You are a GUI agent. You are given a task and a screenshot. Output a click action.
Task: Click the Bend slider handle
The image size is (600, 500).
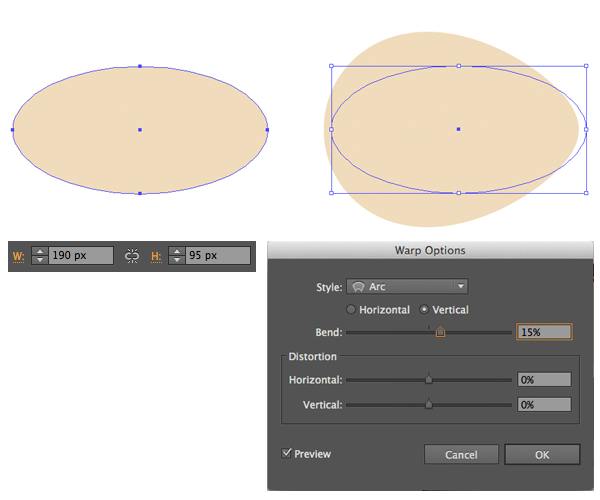click(440, 332)
